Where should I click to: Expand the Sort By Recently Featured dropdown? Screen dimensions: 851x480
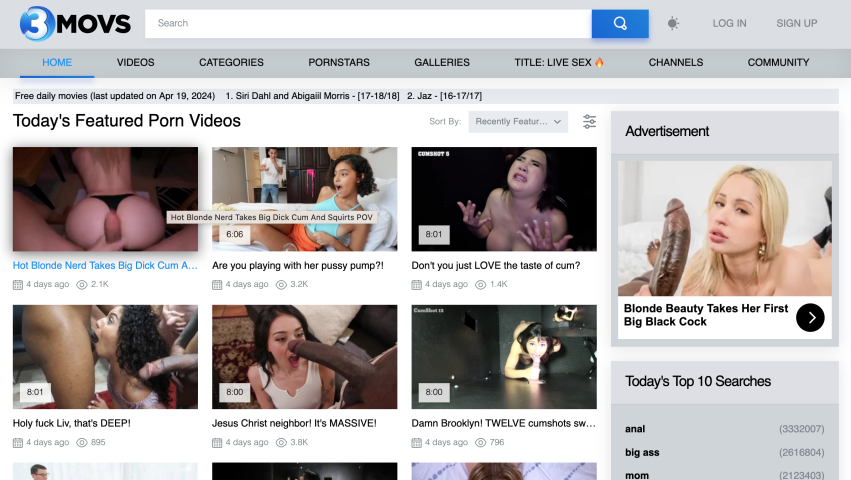coord(517,122)
